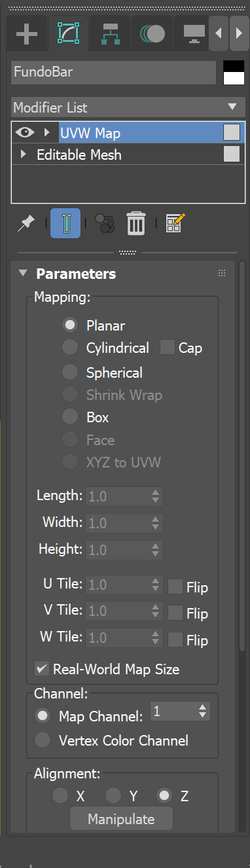This screenshot has width=250, height=868.
Task: Expand the Editable Mesh stack entry
Action: click(x=24, y=155)
